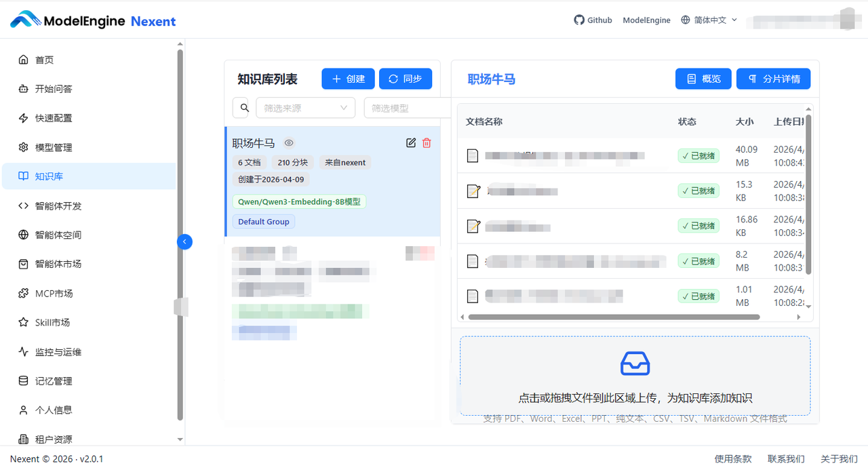The image size is (868, 470).
Task: Click file icon of the 1.01 MB document
Action: click(473, 296)
